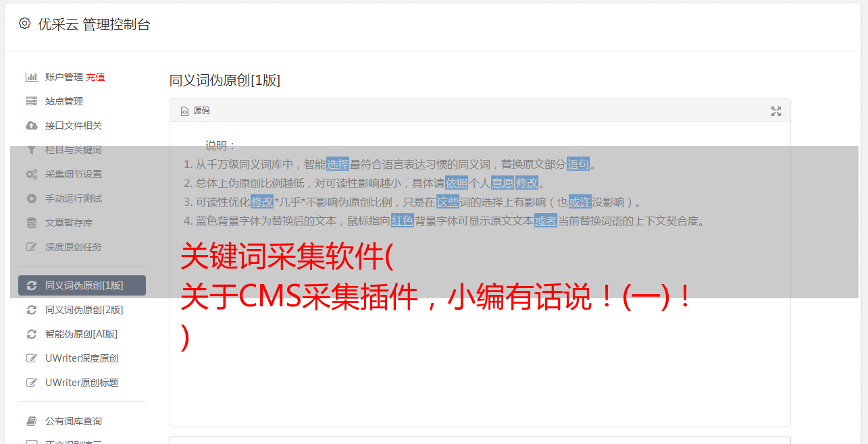Go to UWriter深度原创 page
The width and height of the screenshot is (868, 444).
coord(82,358)
